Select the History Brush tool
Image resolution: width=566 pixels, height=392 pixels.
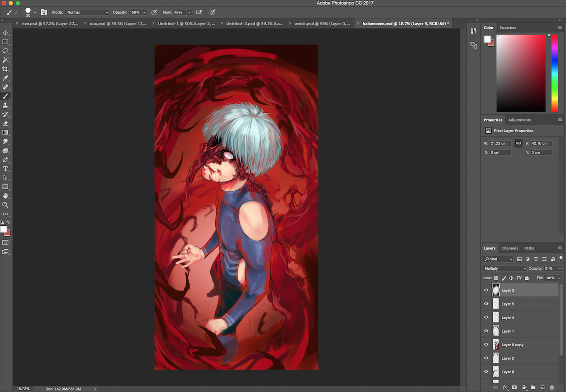pos(5,115)
